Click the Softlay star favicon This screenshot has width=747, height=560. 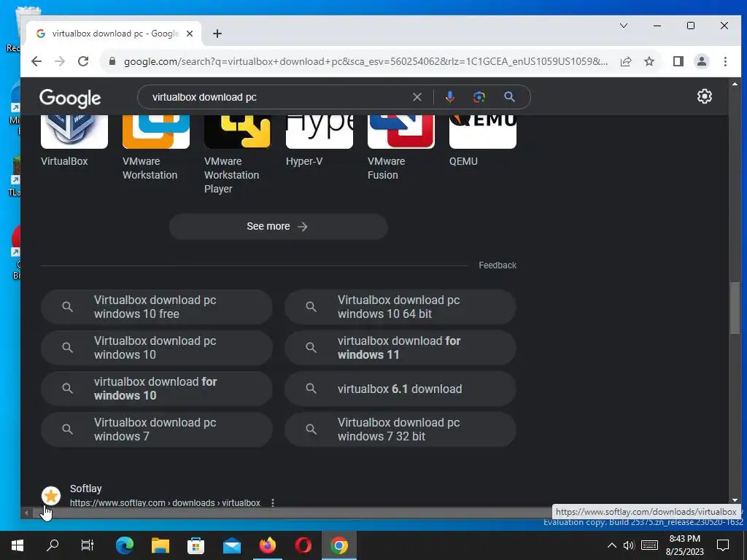pyautogui.click(x=51, y=496)
